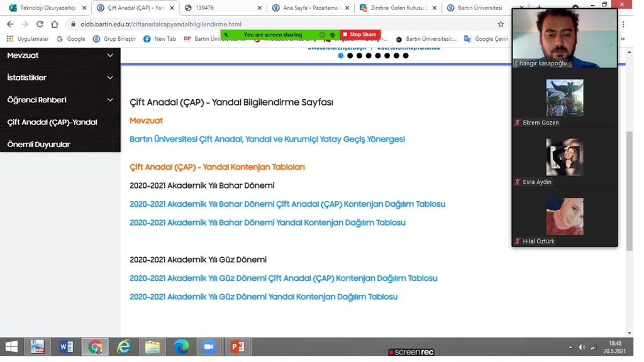Open Zoom from the Windows taskbar
Image resolution: width=644 pixels, height=362 pixels.
pyautogui.click(x=208, y=346)
